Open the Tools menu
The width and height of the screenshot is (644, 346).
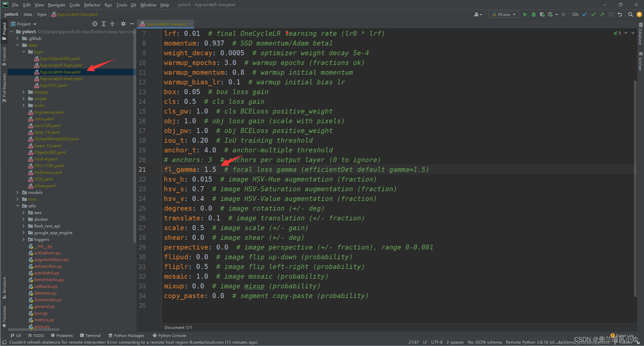[x=121, y=5]
